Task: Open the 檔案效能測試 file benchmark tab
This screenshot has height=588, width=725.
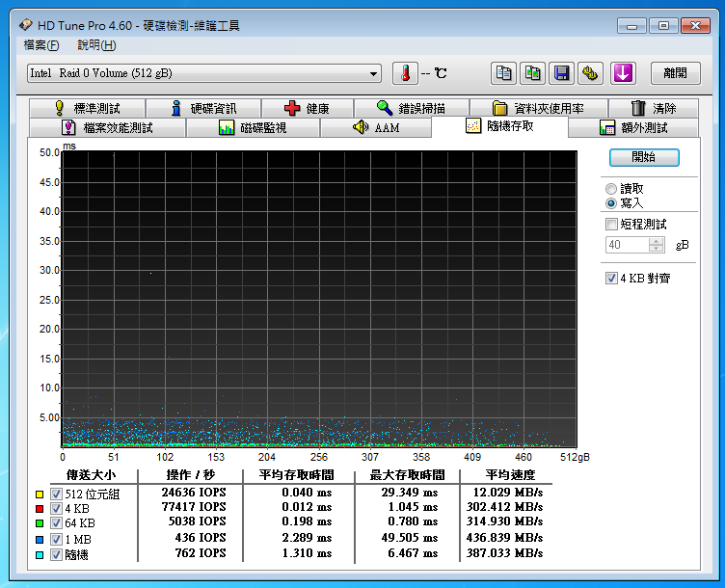Action: [x=107, y=127]
